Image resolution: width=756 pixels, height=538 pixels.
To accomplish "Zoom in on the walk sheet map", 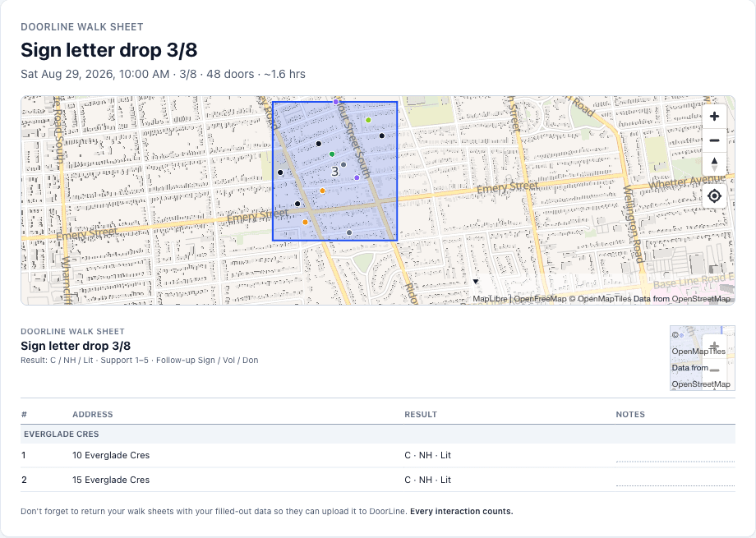I will coord(714,116).
